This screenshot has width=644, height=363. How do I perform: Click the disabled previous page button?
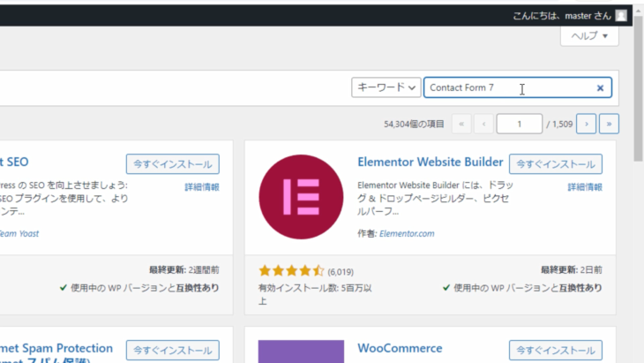[x=483, y=124]
